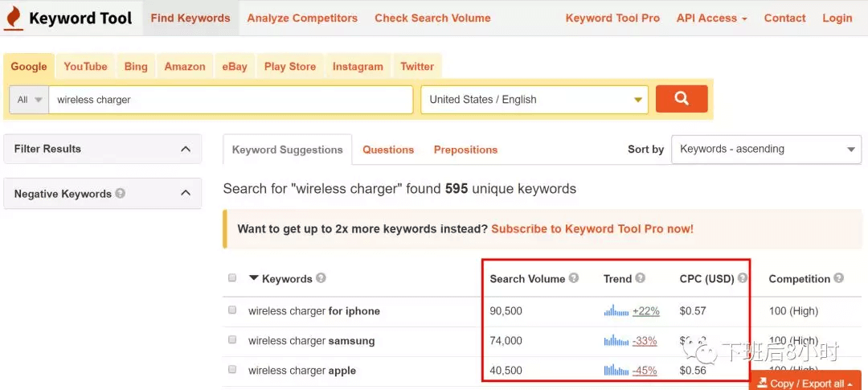
Task: Click help icon beside CPC (USD)
Action: pos(743,278)
